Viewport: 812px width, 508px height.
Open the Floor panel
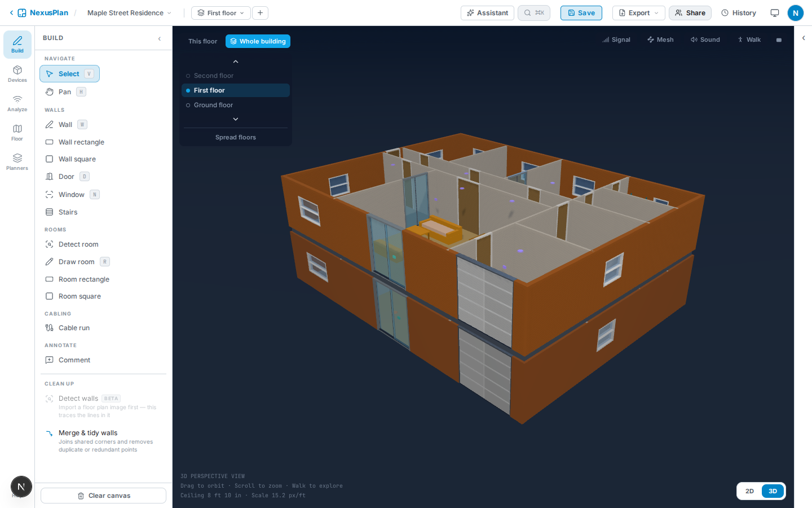coord(17,132)
